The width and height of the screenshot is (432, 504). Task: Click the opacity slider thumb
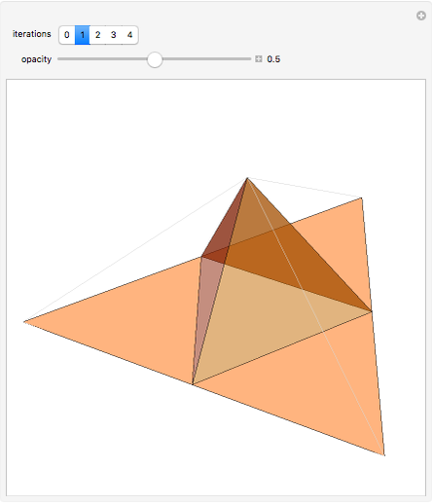click(x=155, y=59)
